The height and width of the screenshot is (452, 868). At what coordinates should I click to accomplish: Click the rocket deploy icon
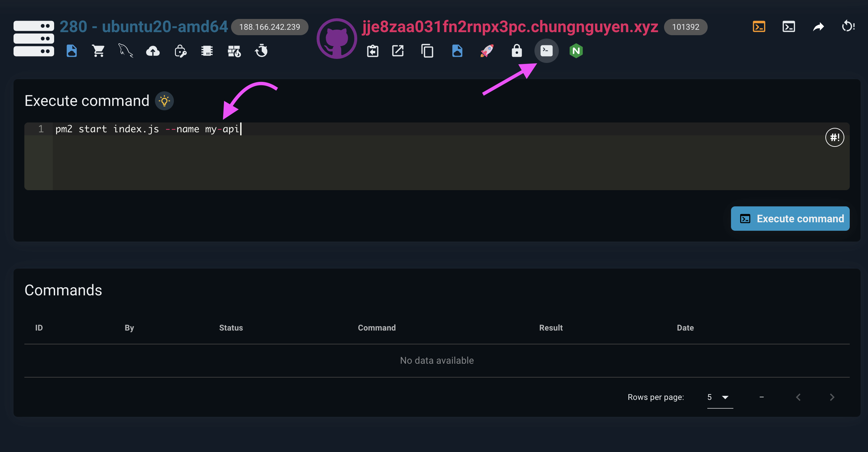(x=487, y=51)
